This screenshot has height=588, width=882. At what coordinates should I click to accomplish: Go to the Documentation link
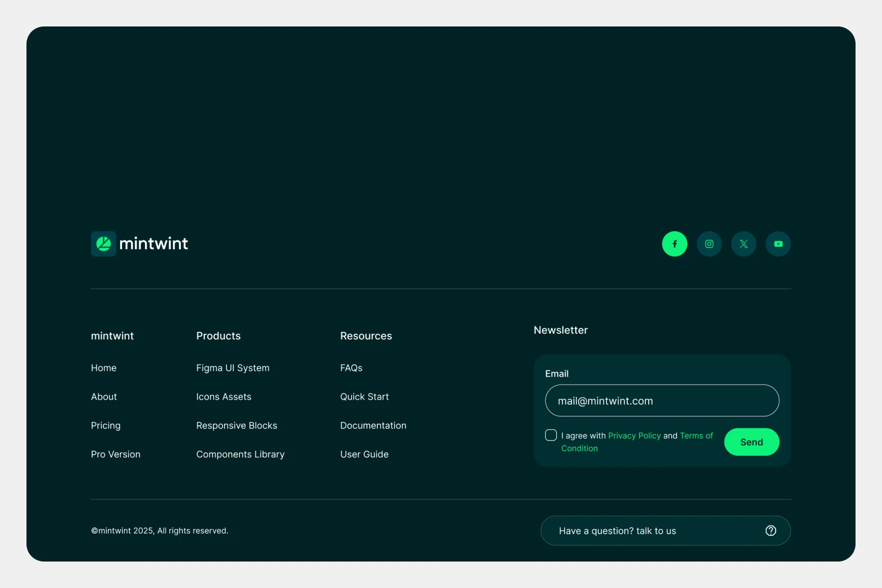[x=373, y=426]
